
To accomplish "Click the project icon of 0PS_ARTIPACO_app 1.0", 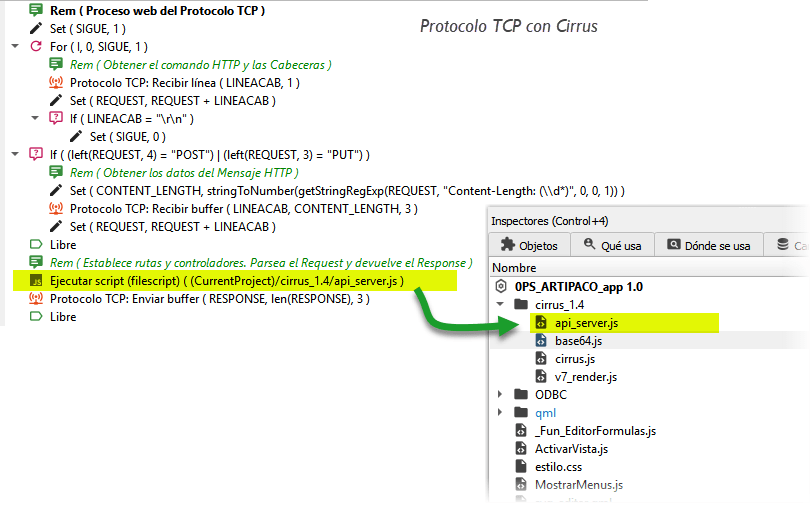I will point(501,286).
